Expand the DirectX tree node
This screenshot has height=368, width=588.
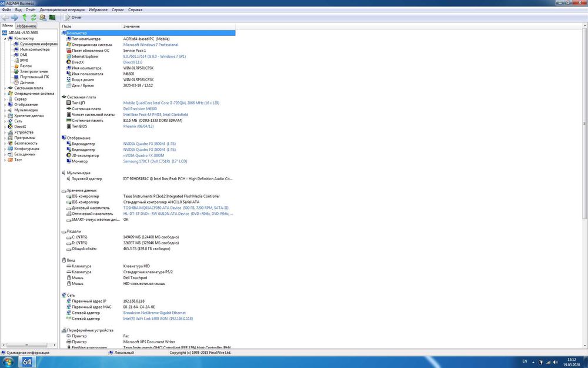point(5,127)
